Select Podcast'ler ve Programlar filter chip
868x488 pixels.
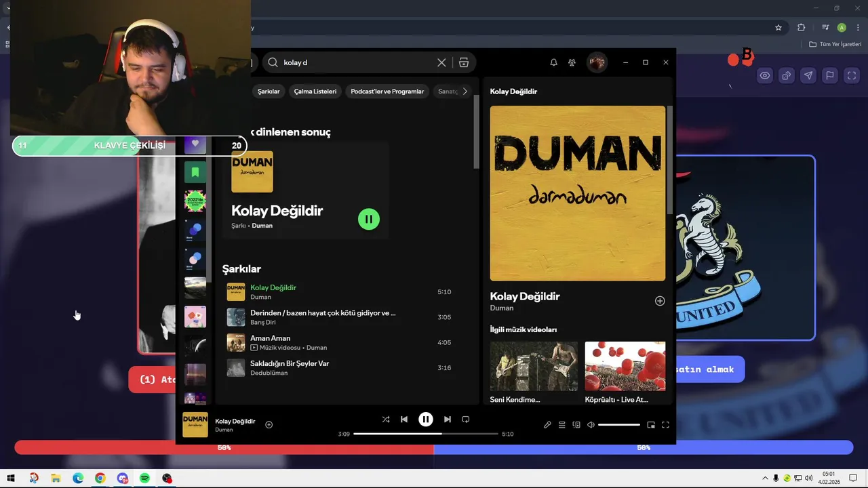(387, 91)
